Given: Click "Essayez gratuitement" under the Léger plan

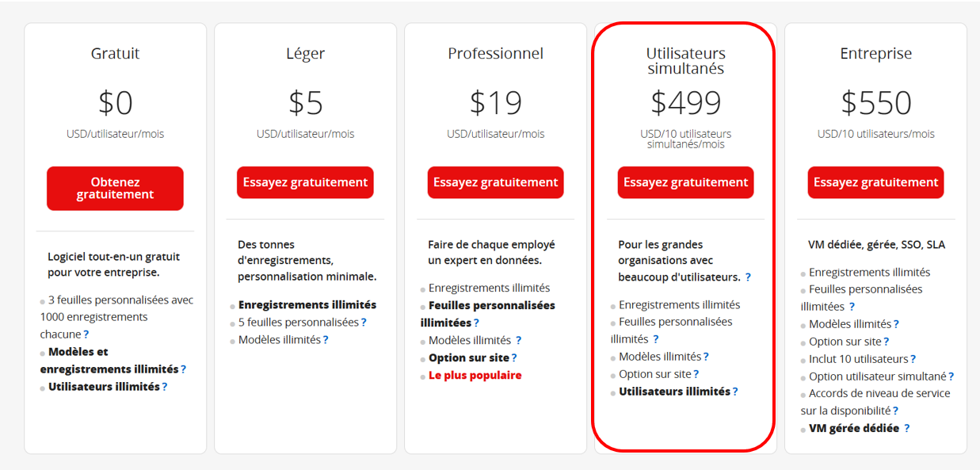Looking at the screenshot, I should click(305, 182).
